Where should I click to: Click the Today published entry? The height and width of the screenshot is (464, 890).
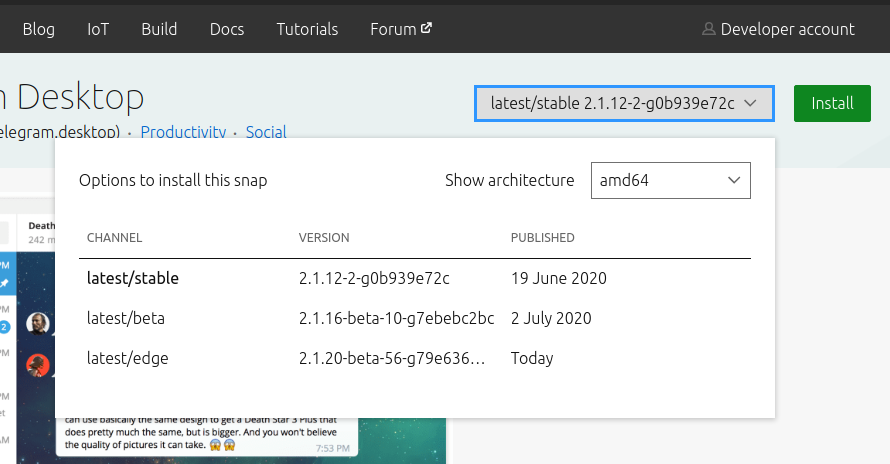[x=532, y=358]
